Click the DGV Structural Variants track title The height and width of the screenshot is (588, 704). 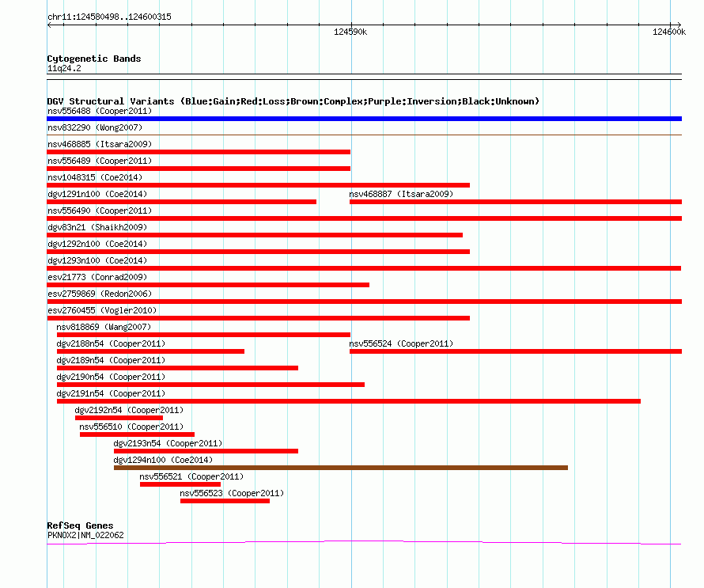click(293, 101)
